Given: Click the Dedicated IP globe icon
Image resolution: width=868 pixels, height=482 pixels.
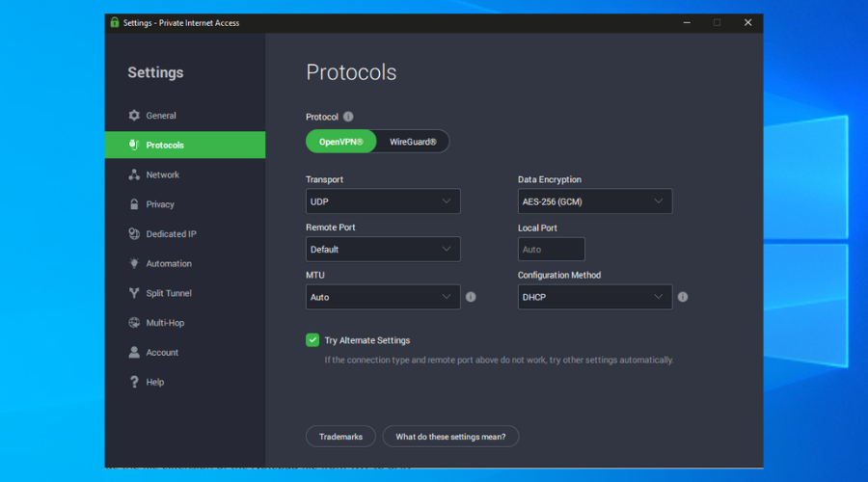Looking at the screenshot, I should pyautogui.click(x=134, y=233).
